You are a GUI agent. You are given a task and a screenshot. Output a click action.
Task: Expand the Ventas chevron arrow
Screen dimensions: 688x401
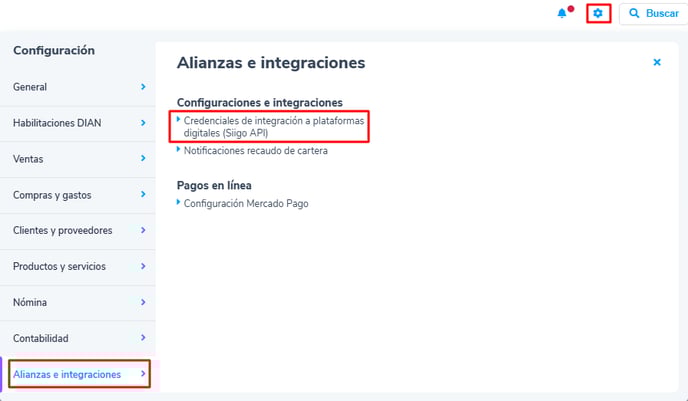[x=143, y=159]
